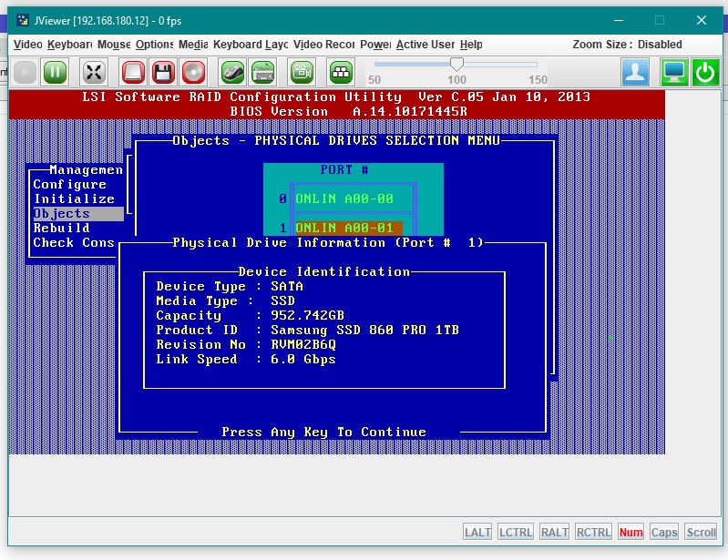Click the Revision No RVM02B6Q value
The image size is (728, 560).
pos(303,345)
